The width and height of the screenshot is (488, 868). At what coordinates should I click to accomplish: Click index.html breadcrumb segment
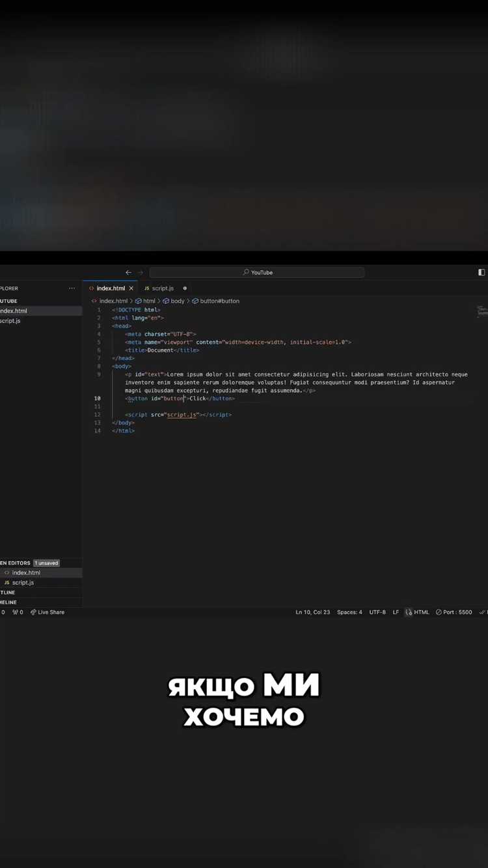[113, 301]
